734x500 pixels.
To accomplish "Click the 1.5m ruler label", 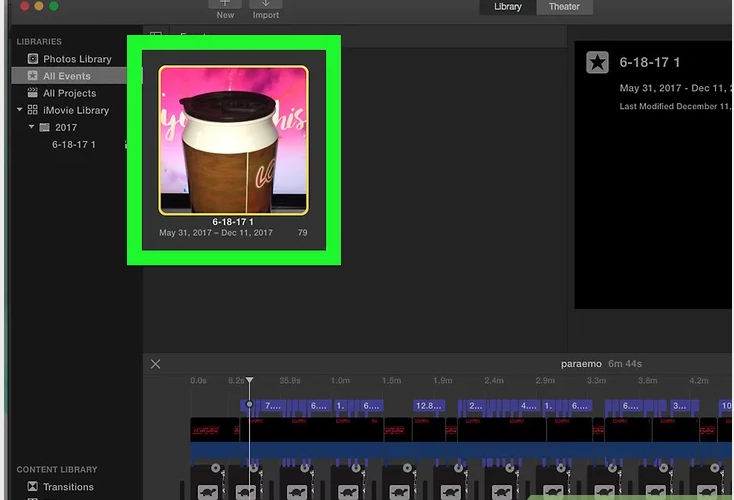I will point(391,381).
